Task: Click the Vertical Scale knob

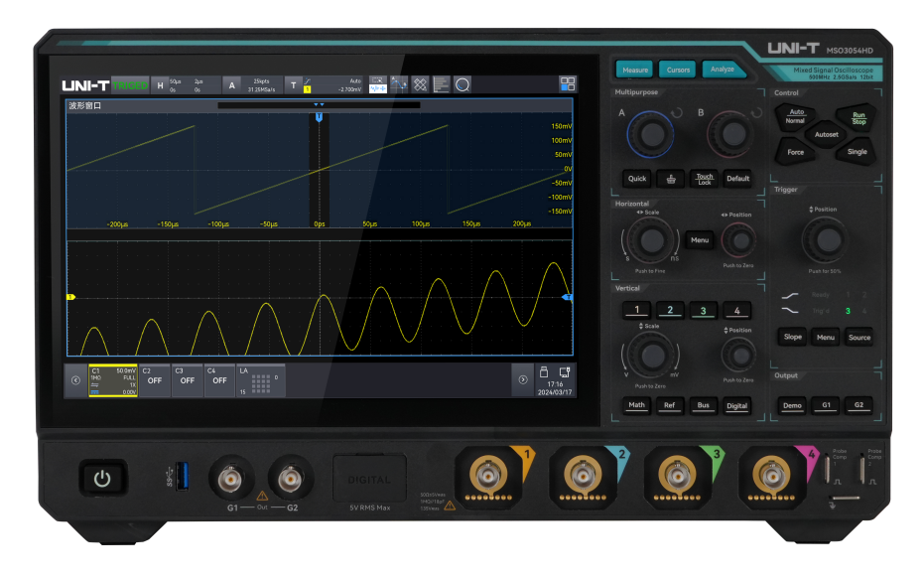Action: coord(651,357)
